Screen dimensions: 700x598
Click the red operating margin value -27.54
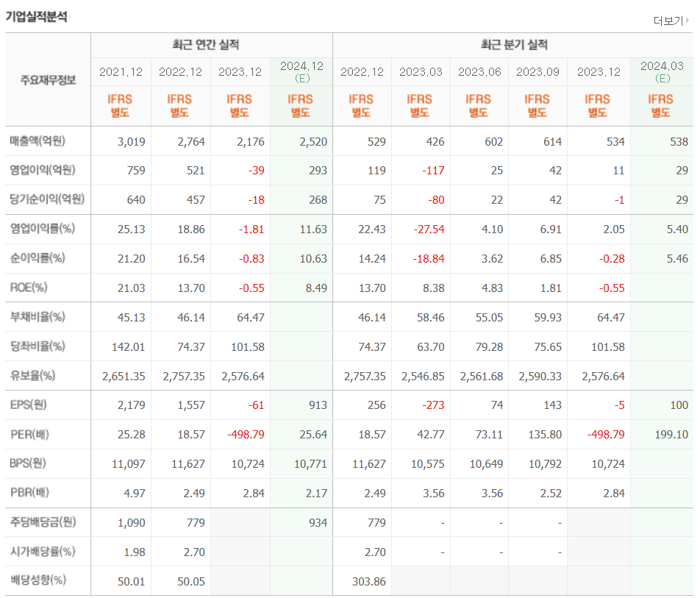(429, 229)
